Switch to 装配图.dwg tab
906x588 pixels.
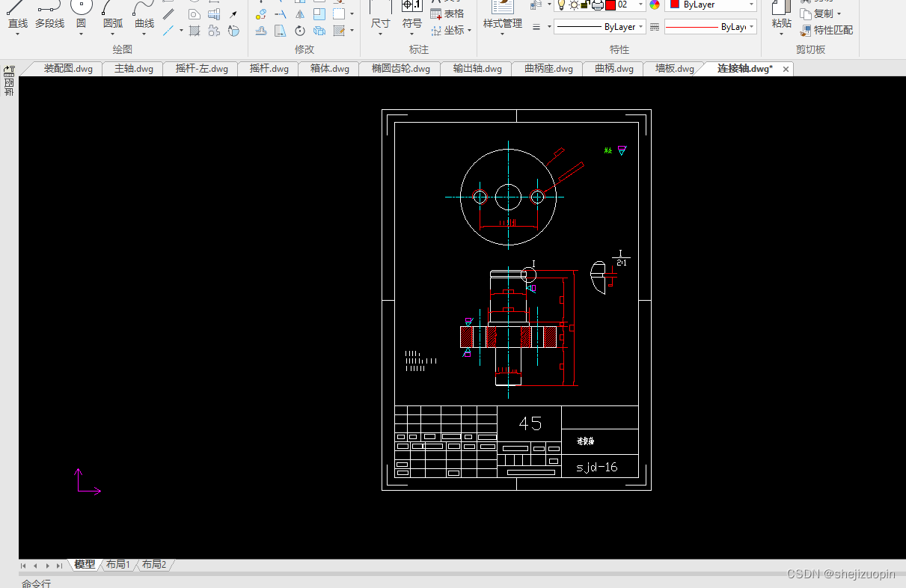[x=68, y=69]
